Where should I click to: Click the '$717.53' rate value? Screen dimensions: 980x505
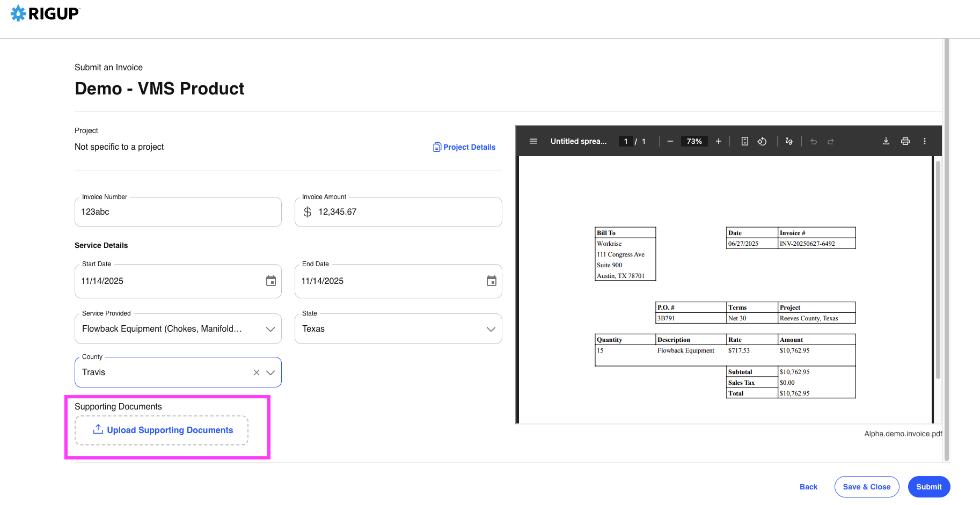tap(739, 350)
